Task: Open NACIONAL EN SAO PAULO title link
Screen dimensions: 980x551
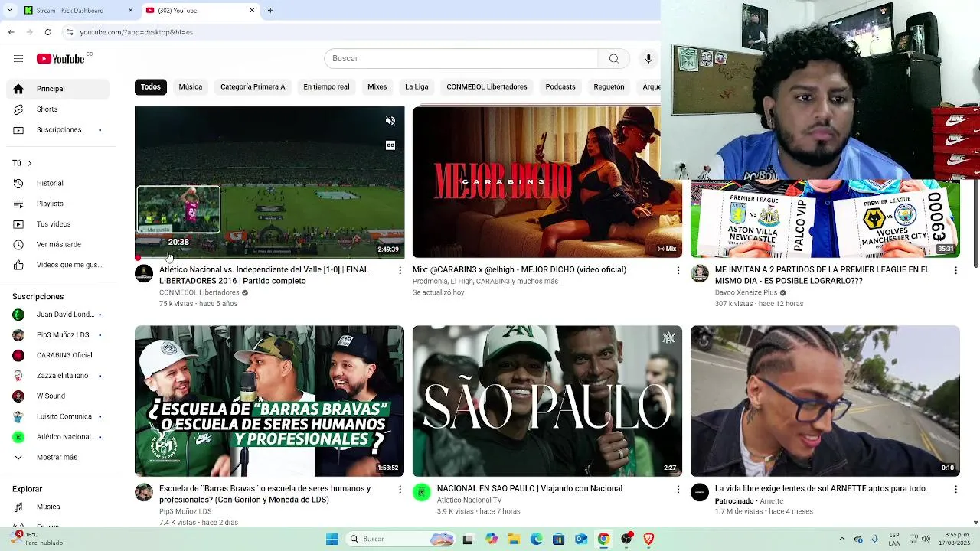Action: (x=530, y=489)
